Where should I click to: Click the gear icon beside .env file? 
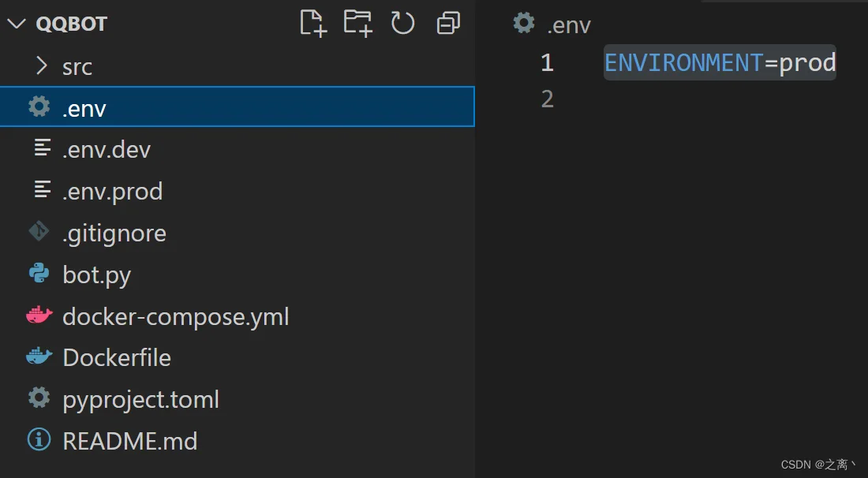tap(39, 106)
